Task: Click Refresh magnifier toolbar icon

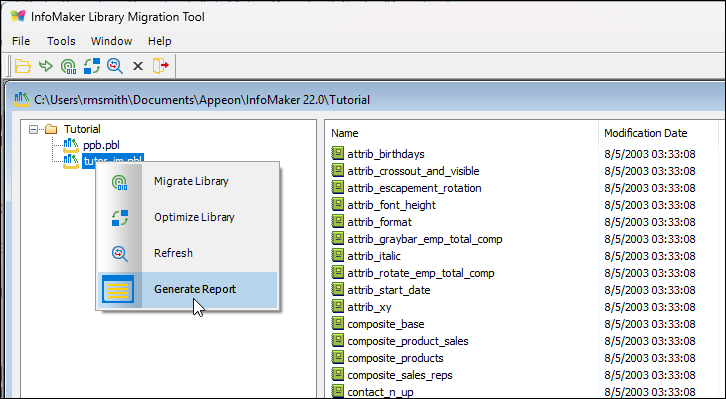Action: pyautogui.click(x=114, y=66)
